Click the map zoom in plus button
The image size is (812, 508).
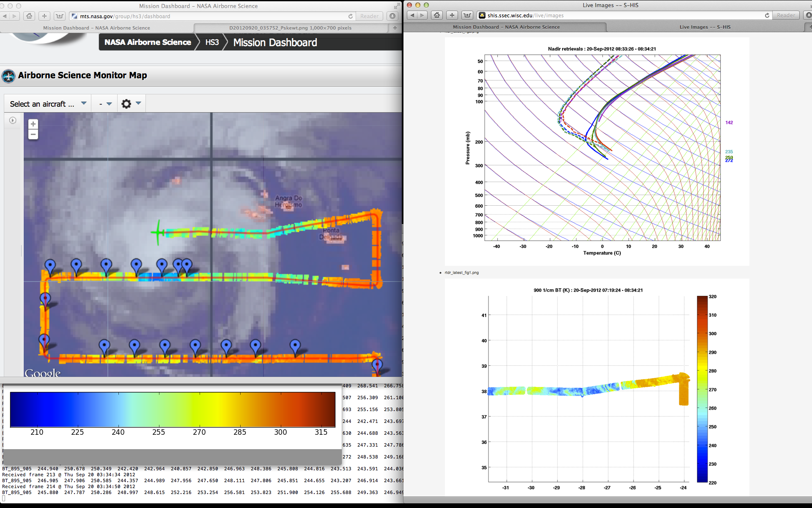33,124
